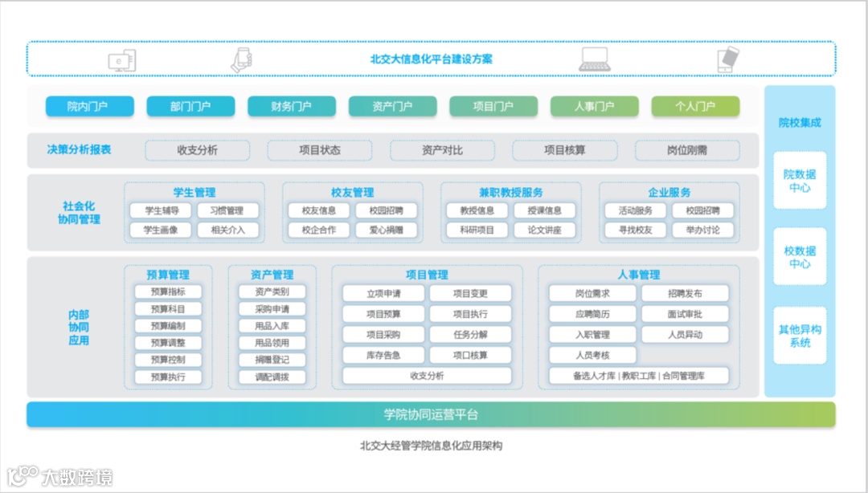Screen dimensions: 868x493
Task: Click the tilted smartphone icon in the banner
Action: pyautogui.click(x=727, y=59)
